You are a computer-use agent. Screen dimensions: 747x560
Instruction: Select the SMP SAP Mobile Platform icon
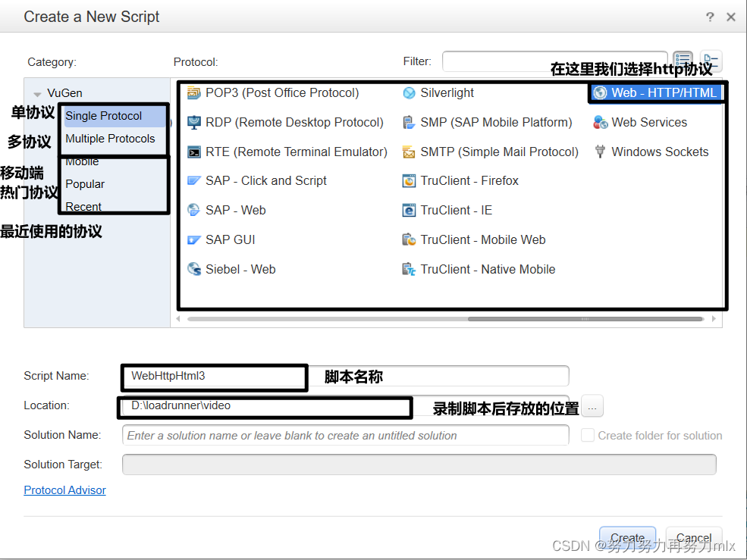click(x=410, y=122)
